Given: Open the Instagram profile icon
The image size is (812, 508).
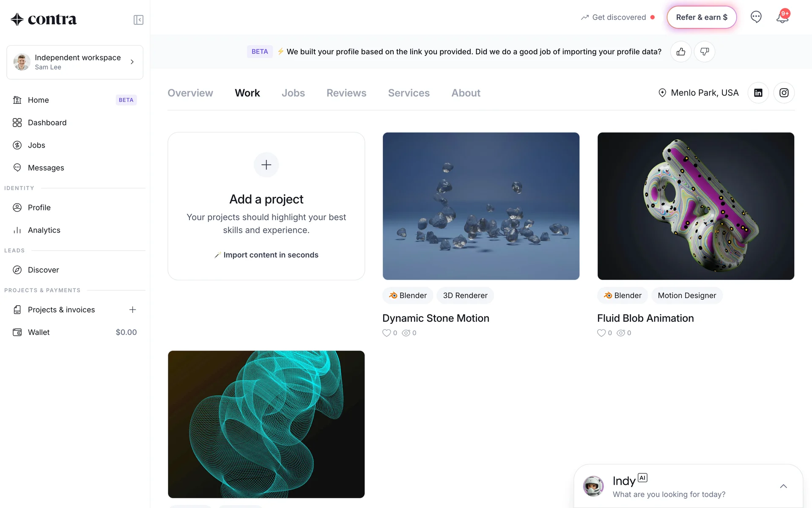Looking at the screenshot, I should [x=784, y=93].
